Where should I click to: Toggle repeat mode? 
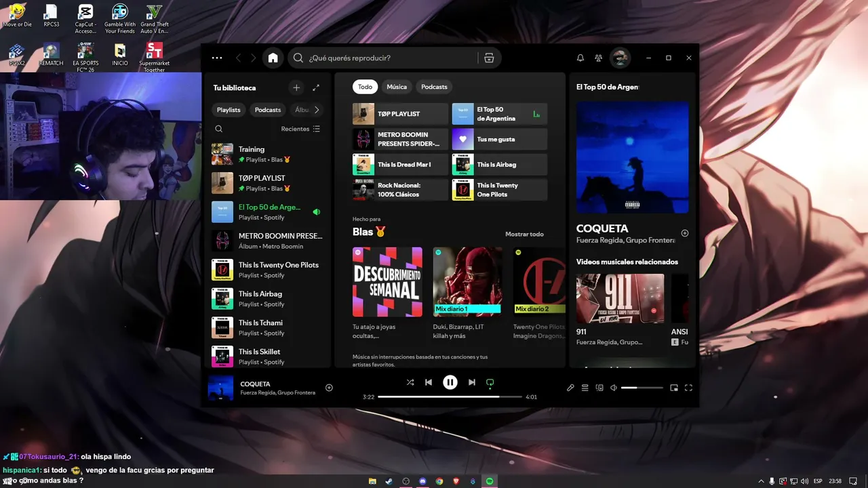(x=490, y=383)
